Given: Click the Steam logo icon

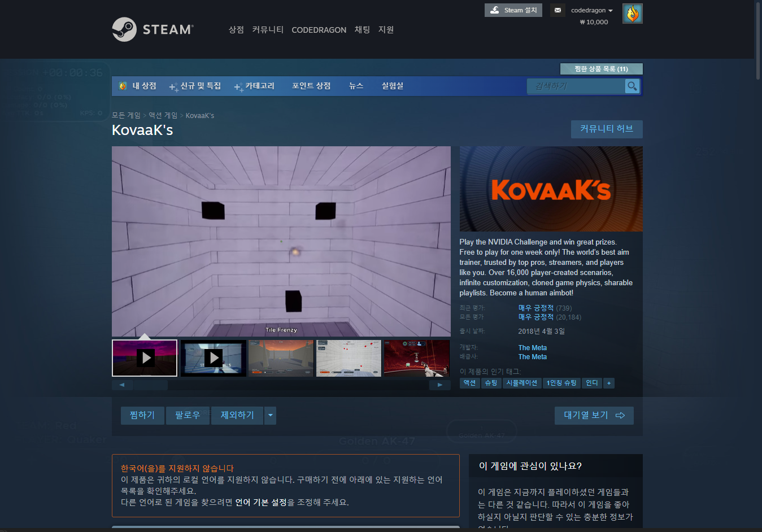Looking at the screenshot, I should pyautogui.click(x=124, y=29).
